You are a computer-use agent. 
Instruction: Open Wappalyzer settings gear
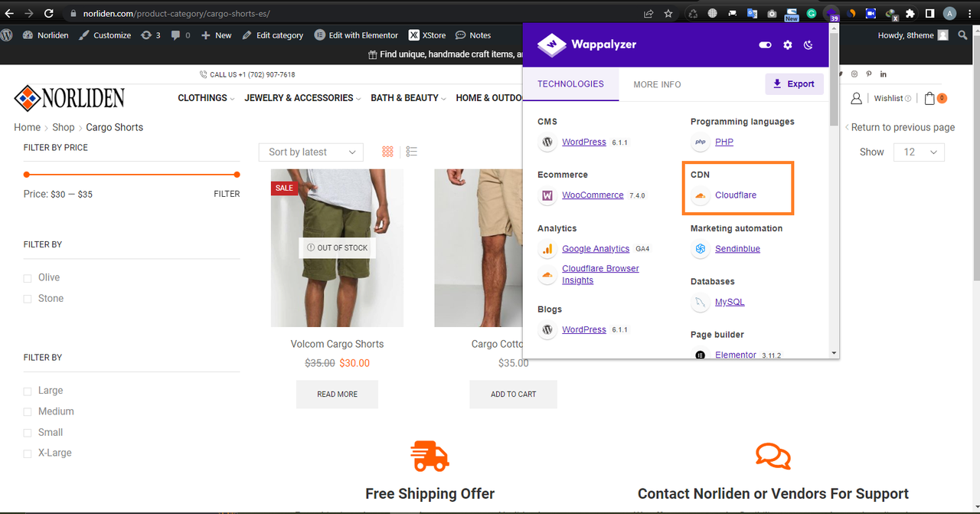(788, 45)
